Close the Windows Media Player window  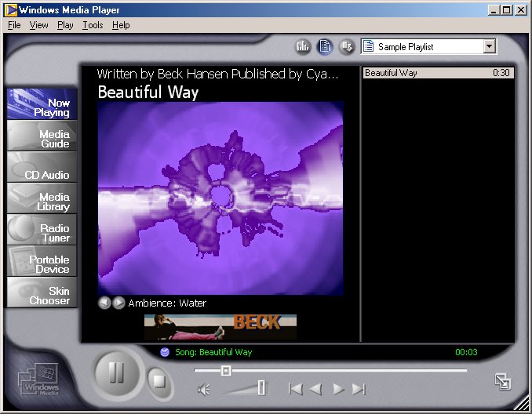520,10
